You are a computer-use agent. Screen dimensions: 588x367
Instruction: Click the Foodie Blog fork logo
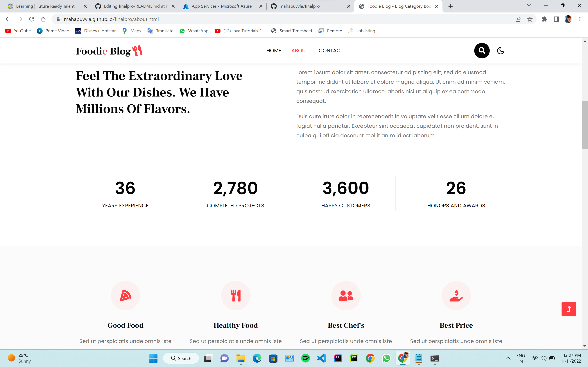(x=137, y=50)
